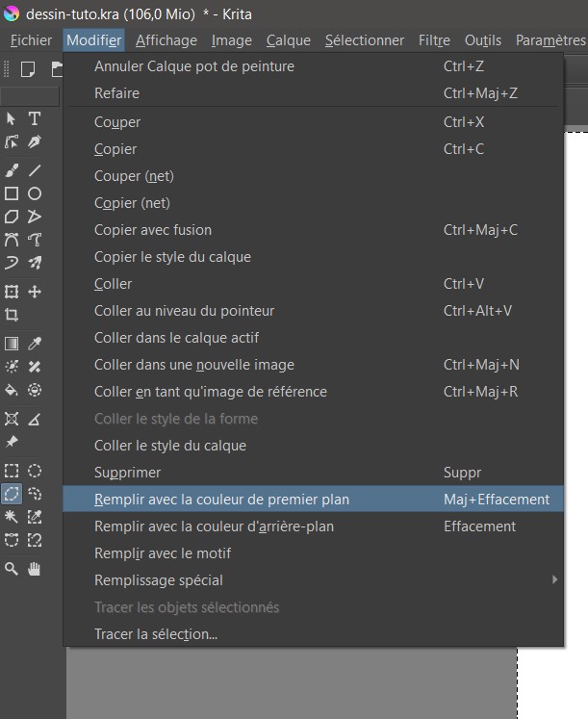This screenshot has height=719, width=588.
Task: Activate the Pan hand tool
Action: click(35, 569)
